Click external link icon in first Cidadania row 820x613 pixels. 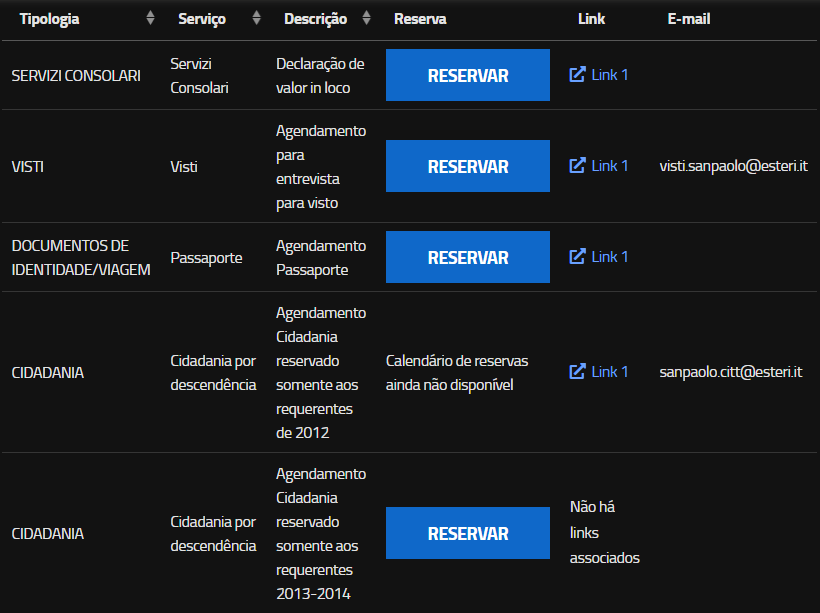(x=577, y=372)
